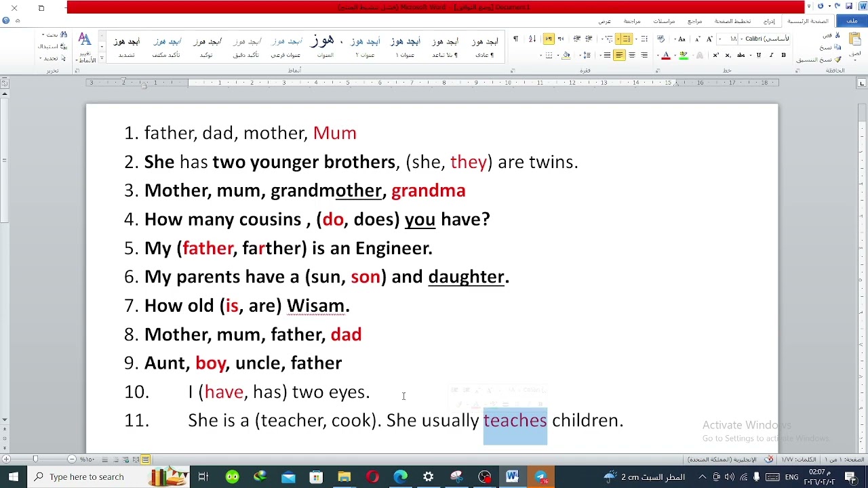Click the zoom out minus button
Screen dimensions: 868x488
[x=72, y=460]
